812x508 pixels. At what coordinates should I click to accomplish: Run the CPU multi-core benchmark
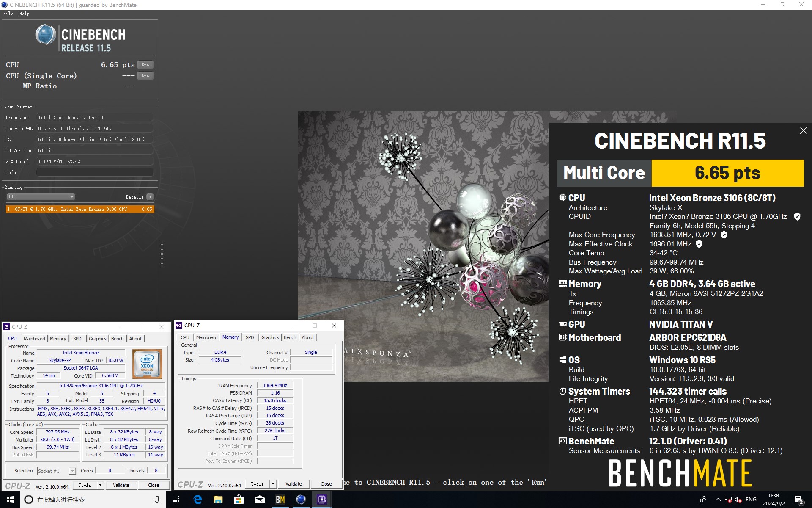point(145,65)
